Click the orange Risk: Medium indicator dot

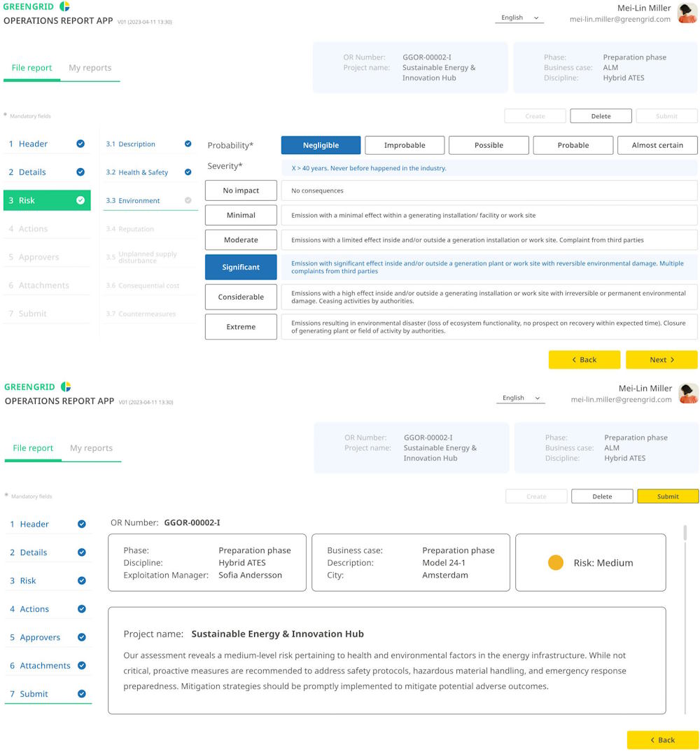tap(556, 562)
